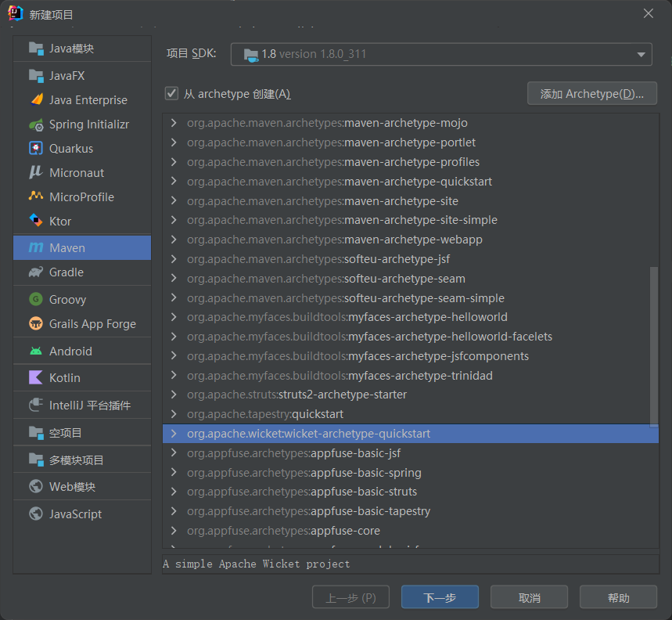This screenshot has height=620, width=672.
Task: Click the 帮助 button
Action: click(619, 597)
